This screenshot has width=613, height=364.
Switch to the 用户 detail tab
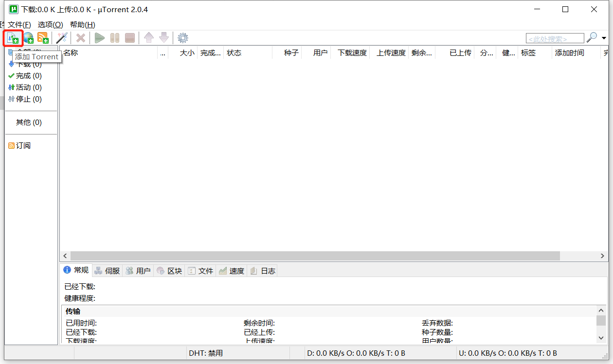click(138, 271)
